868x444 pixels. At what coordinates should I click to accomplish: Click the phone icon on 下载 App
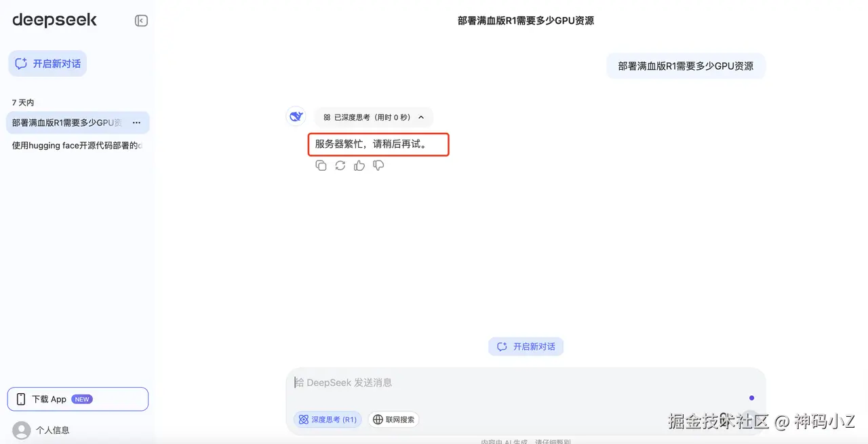21,399
